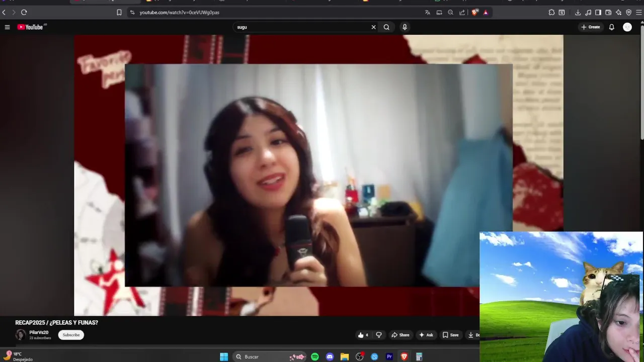The image size is (644, 362).
Task: Click the video player to toggle playback
Action: pyautogui.click(x=318, y=175)
